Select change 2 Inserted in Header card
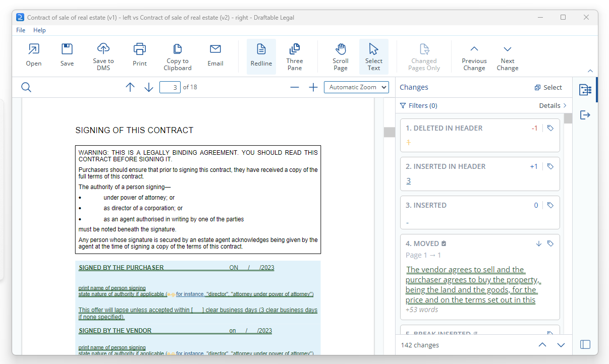This screenshot has height=364, width=609. click(x=480, y=174)
